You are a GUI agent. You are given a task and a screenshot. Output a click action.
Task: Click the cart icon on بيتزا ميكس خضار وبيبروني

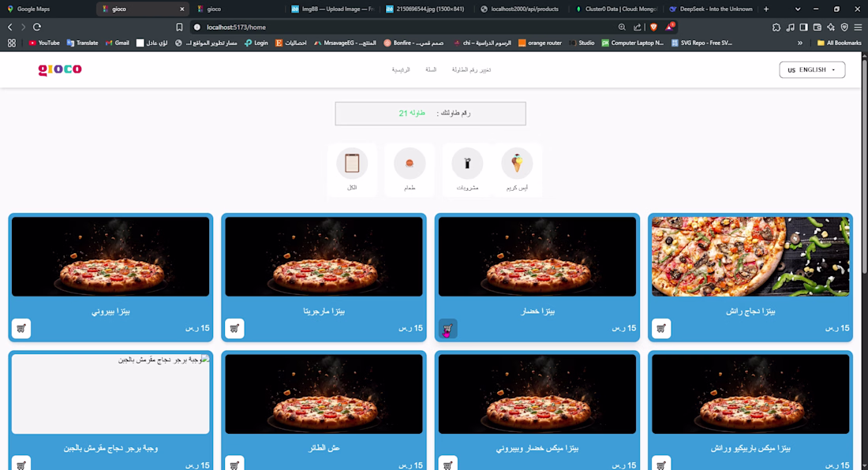(x=448, y=464)
